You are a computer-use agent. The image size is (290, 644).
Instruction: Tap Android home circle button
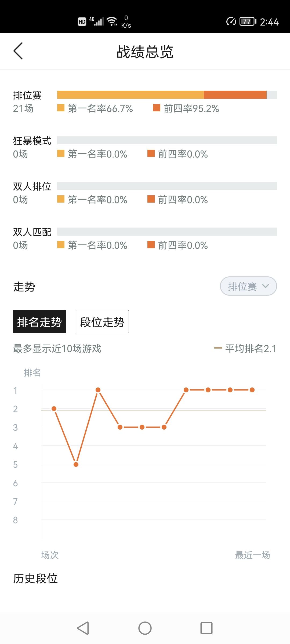(145, 628)
